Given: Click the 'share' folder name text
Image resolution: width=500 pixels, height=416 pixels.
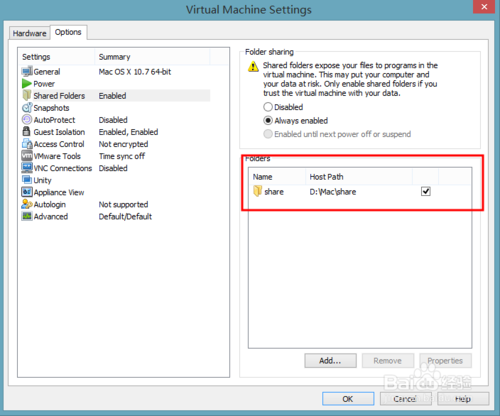Looking at the screenshot, I should click(274, 192).
